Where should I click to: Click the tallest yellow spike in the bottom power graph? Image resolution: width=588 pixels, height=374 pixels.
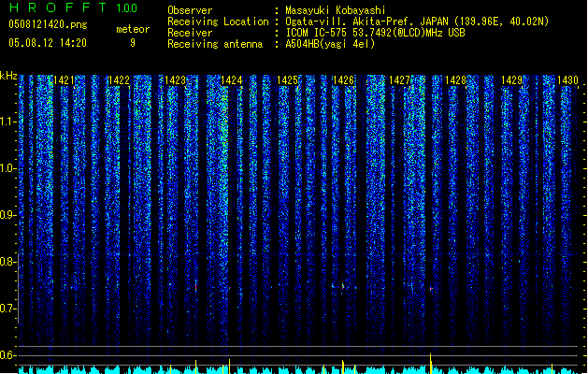[431, 363]
